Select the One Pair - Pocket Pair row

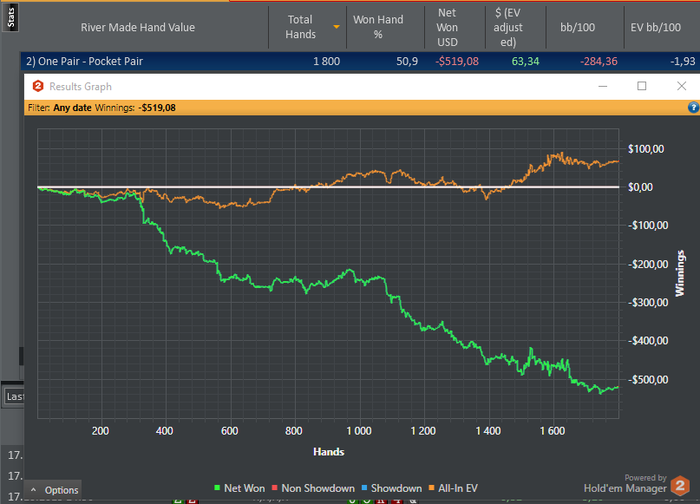(360, 61)
